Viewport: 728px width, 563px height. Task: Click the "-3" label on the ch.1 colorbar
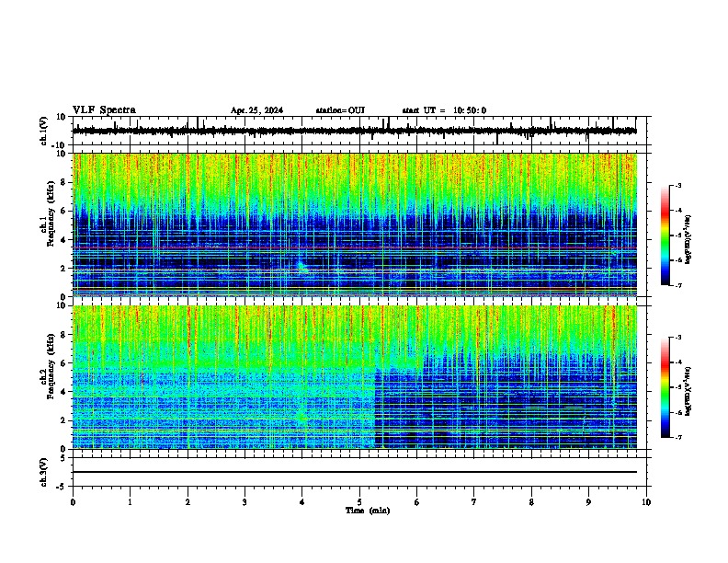pos(677,185)
